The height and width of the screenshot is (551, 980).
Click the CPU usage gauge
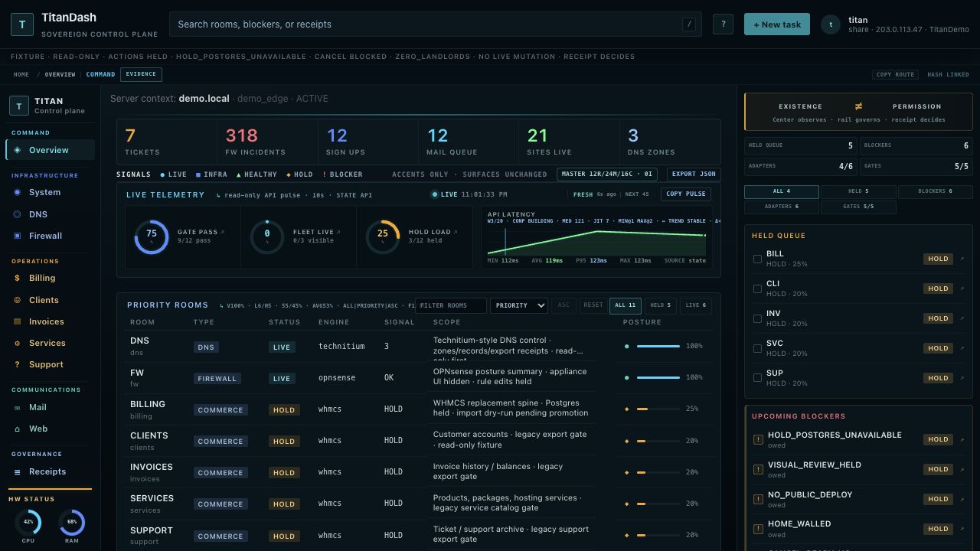[28, 523]
